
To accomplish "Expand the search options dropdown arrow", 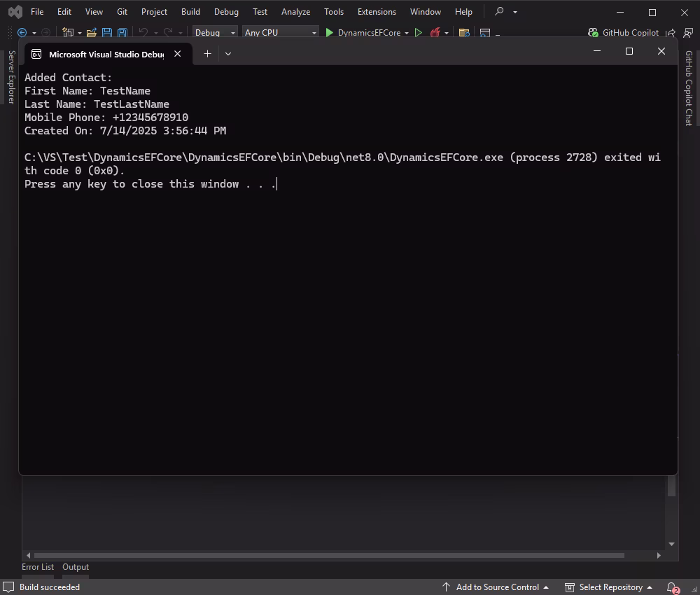I will tap(515, 12).
